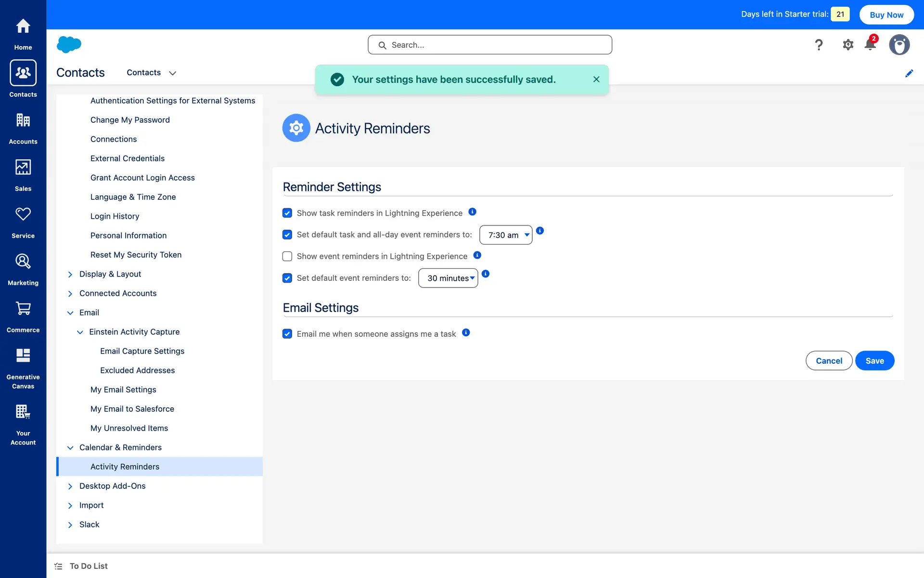The width and height of the screenshot is (924, 578).
Task: Enable Show event reminders in Lightning Experience
Action: (x=287, y=256)
